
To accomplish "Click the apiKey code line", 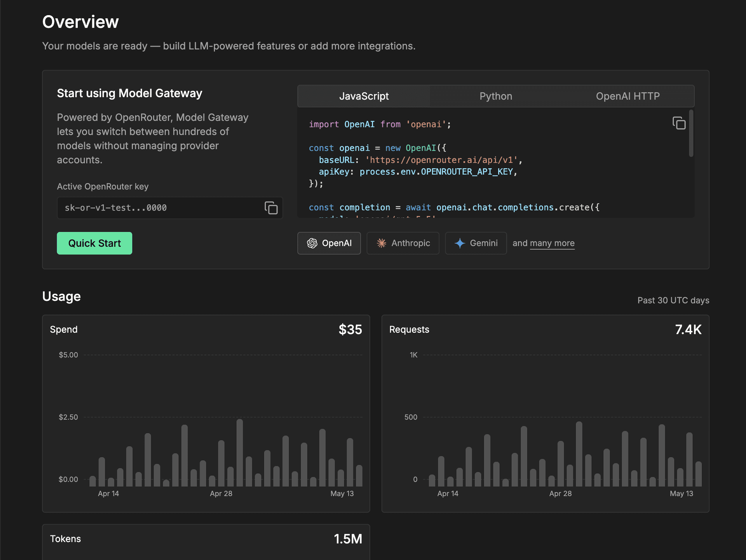I will (x=418, y=172).
